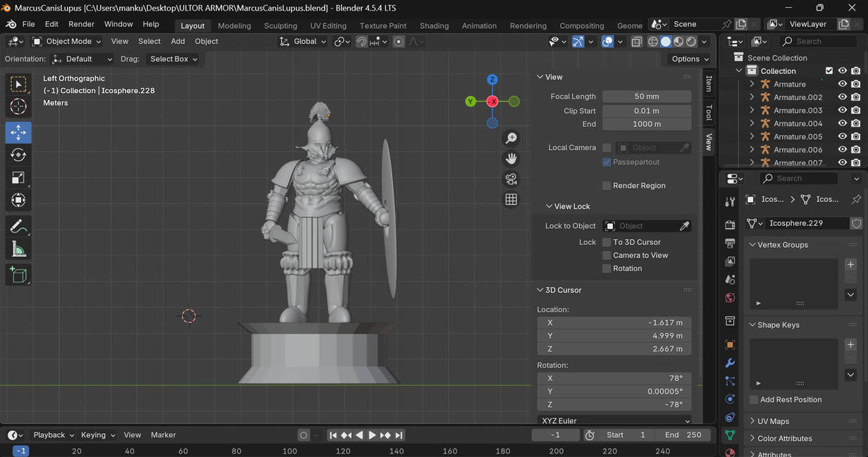Select the Select Box tool
This screenshot has width=868, height=457.
(18, 85)
